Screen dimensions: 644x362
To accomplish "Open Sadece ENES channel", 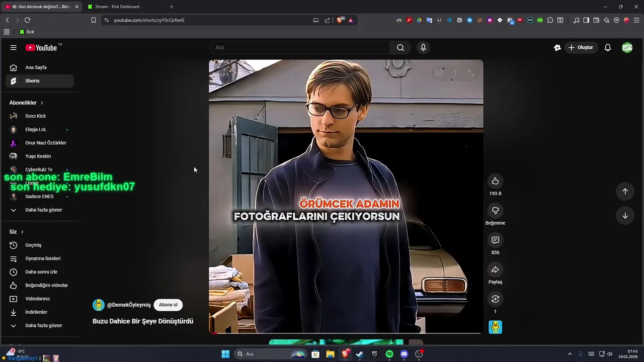I will point(40,197).
